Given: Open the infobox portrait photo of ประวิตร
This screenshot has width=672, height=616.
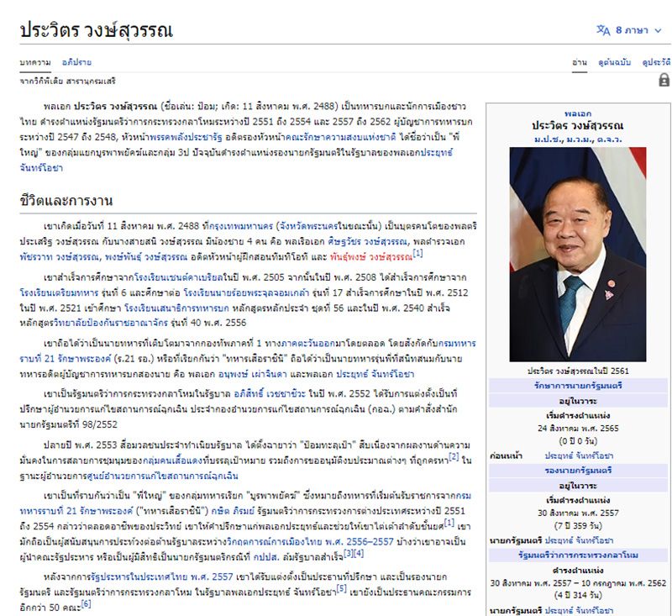Looking at the screenshot, I should tap(577, 242).
